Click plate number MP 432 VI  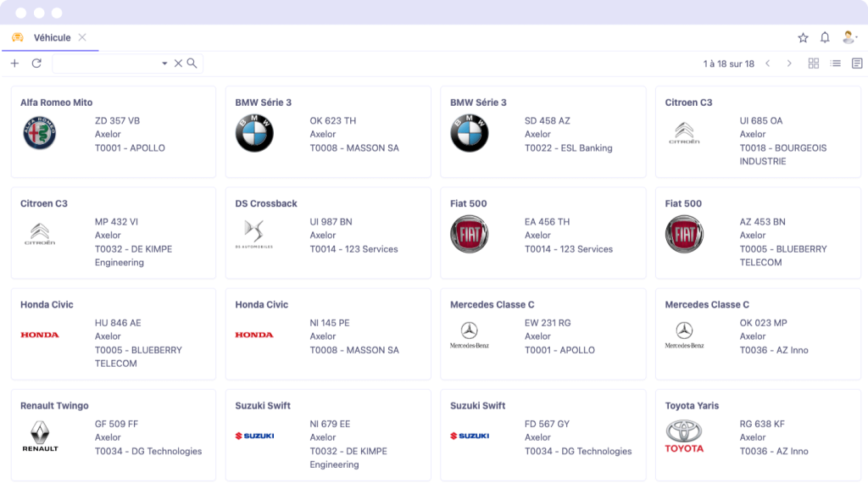(x=116, y=222)
